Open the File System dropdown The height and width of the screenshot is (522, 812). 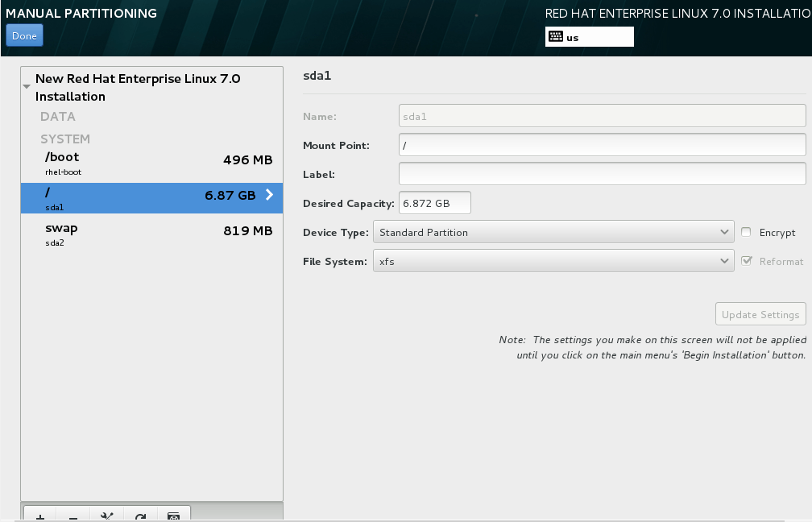pos(553,261)
